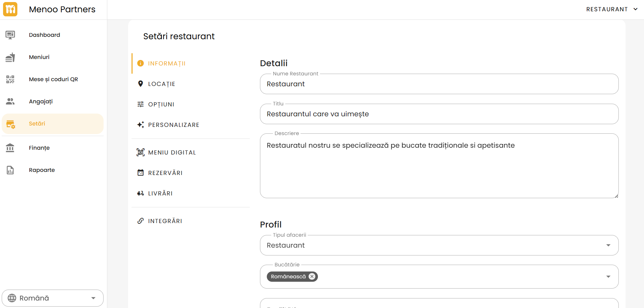Click the QR code icon for Mese
The image size is (644, 308).
10,79
